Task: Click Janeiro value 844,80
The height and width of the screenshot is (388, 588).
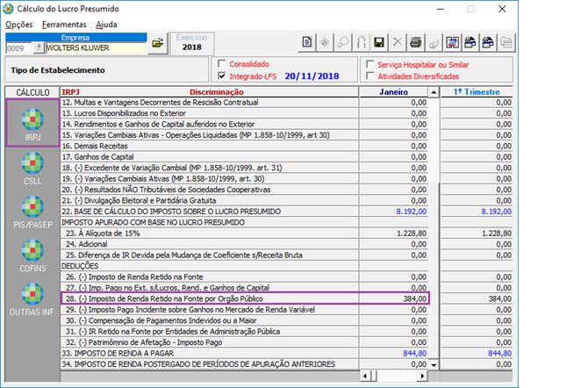Action: click(414, 353)
